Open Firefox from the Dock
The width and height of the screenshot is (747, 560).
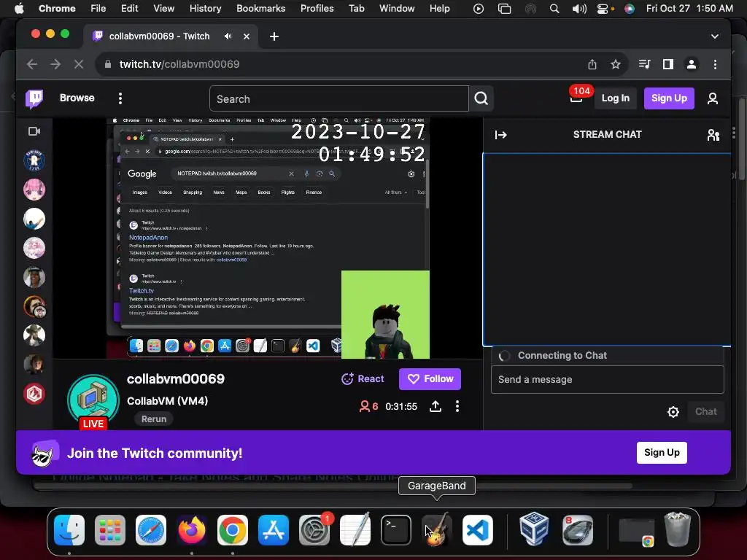tap(192, 530)
